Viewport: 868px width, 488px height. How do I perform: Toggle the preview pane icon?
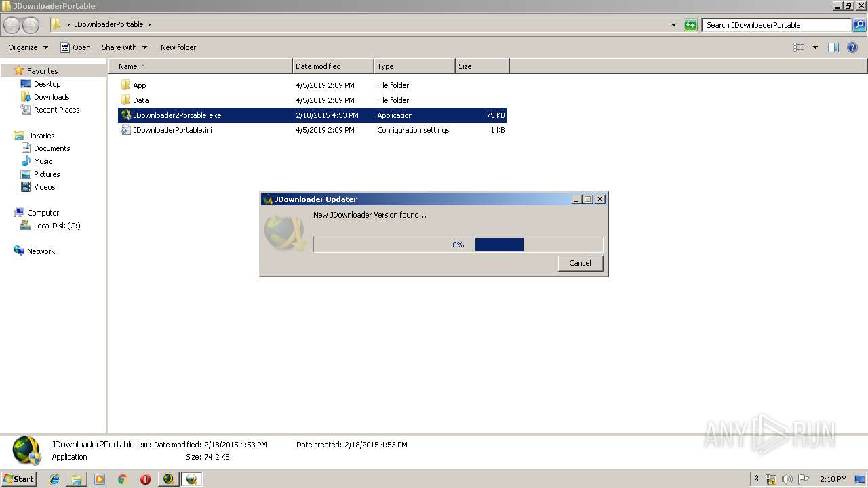(833, 47)
